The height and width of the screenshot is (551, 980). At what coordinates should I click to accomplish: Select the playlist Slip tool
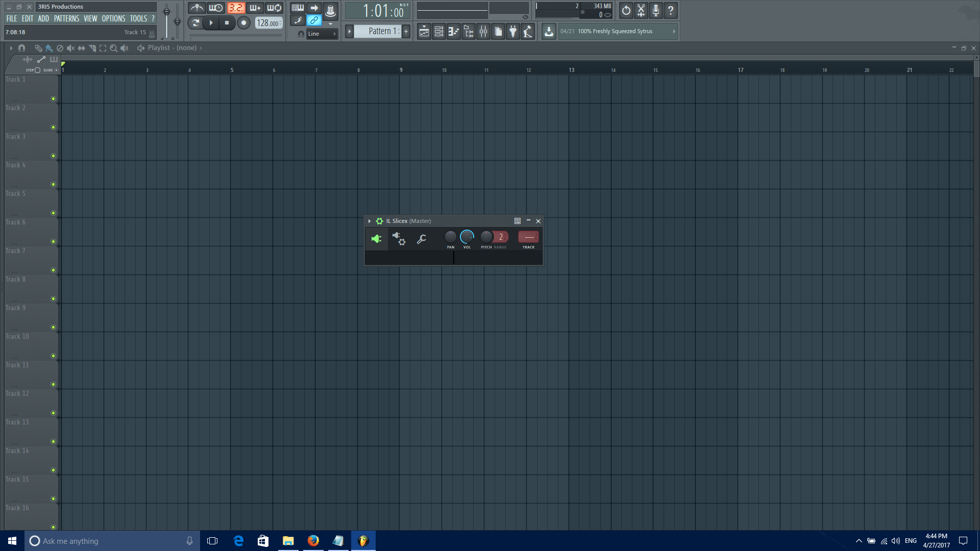(81, 48)
